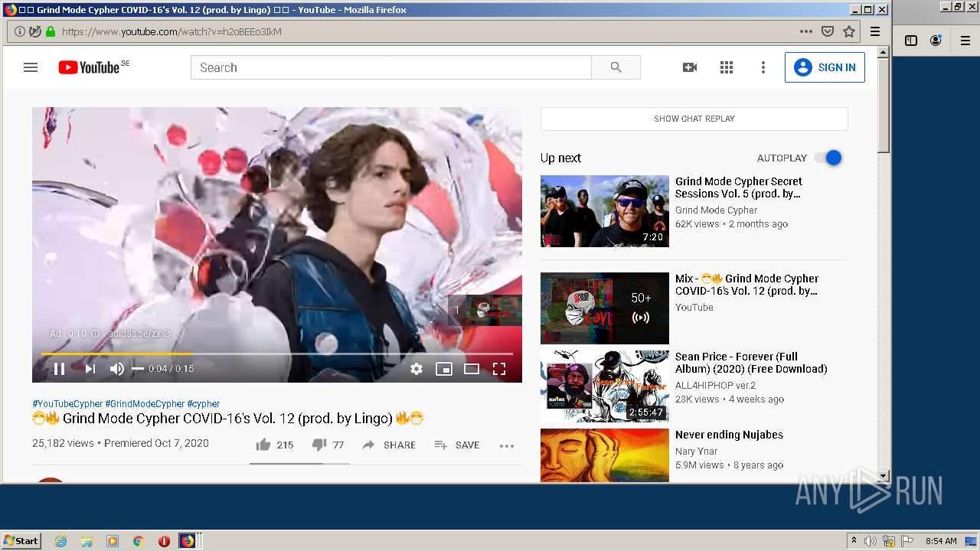The width and height of the screenshot is (980, 551).
Task: Open the Mix Grind Mode Cypher playlist thumbnail
Action: (x=605, y=308)
